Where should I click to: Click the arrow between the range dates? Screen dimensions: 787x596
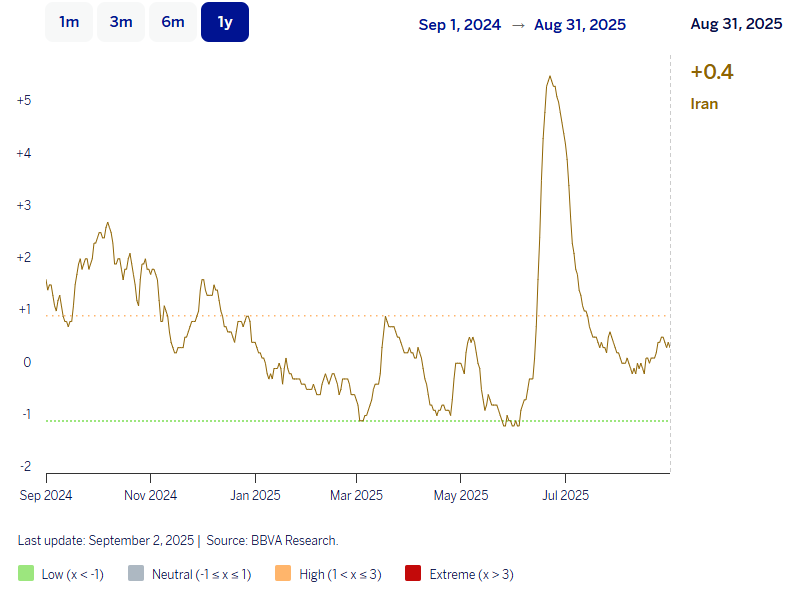(x=518, y=25)
